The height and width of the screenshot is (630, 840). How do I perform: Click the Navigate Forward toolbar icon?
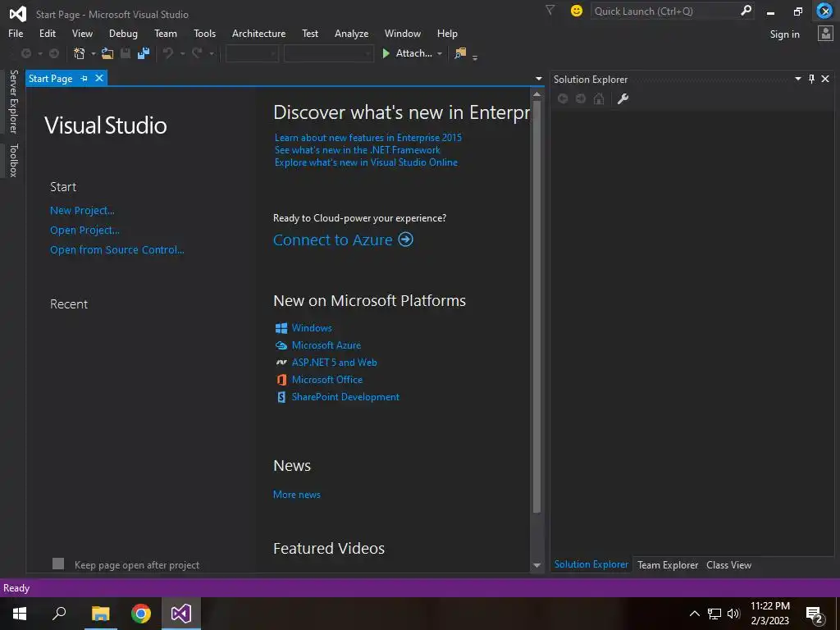coord(54,53)
